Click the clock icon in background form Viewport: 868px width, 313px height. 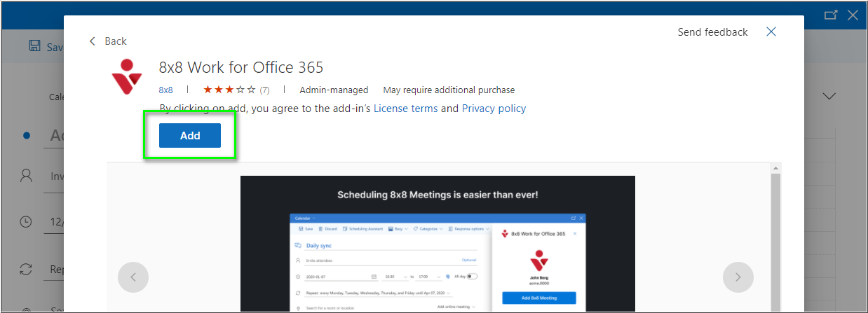tap(26, 221)
